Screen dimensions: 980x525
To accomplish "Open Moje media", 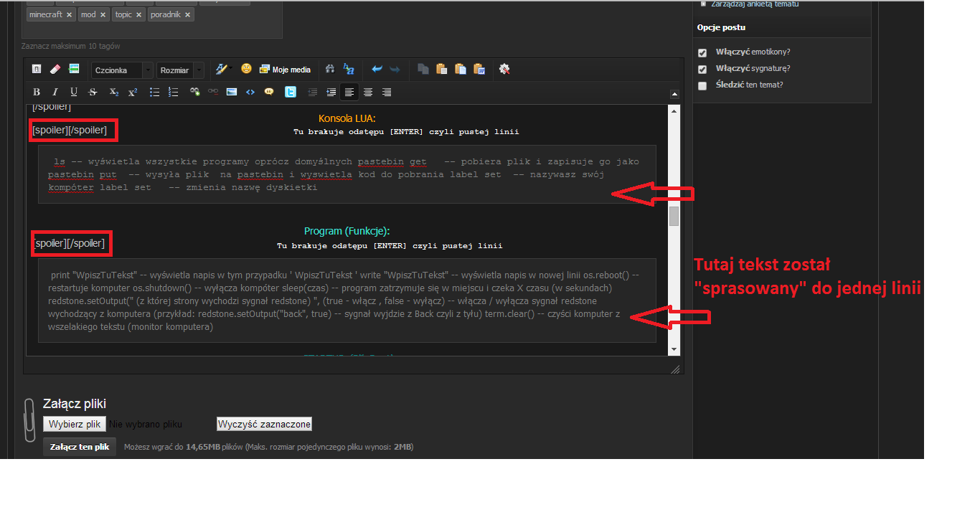I will point(285,70).
